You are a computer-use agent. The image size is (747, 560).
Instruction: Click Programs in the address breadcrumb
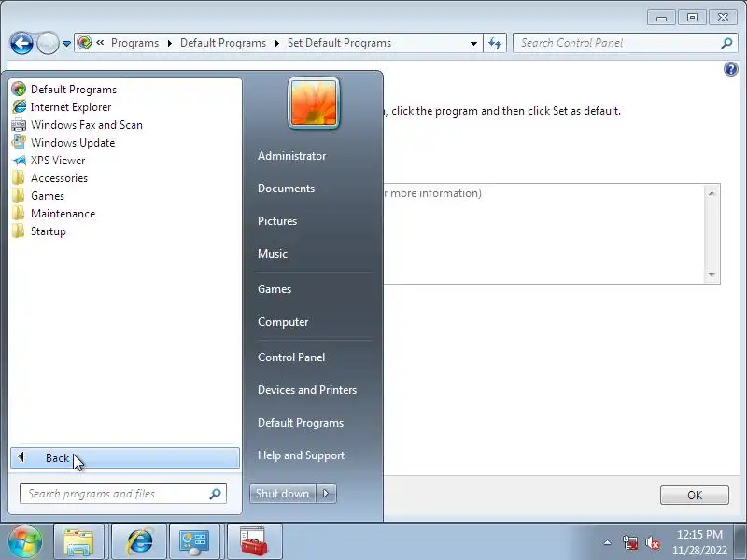(134, 43)
